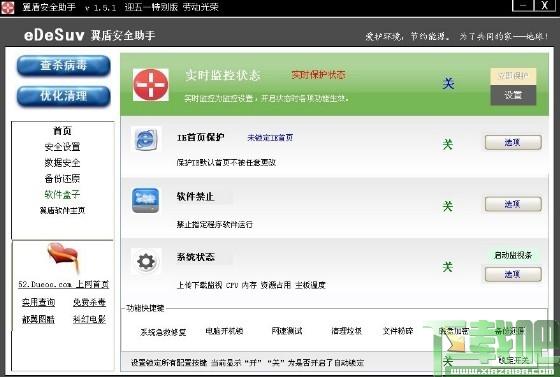Toggle the 关 status of 软件禁止
560x377 pixels.
pyautogui.click(x=448, y=206)
